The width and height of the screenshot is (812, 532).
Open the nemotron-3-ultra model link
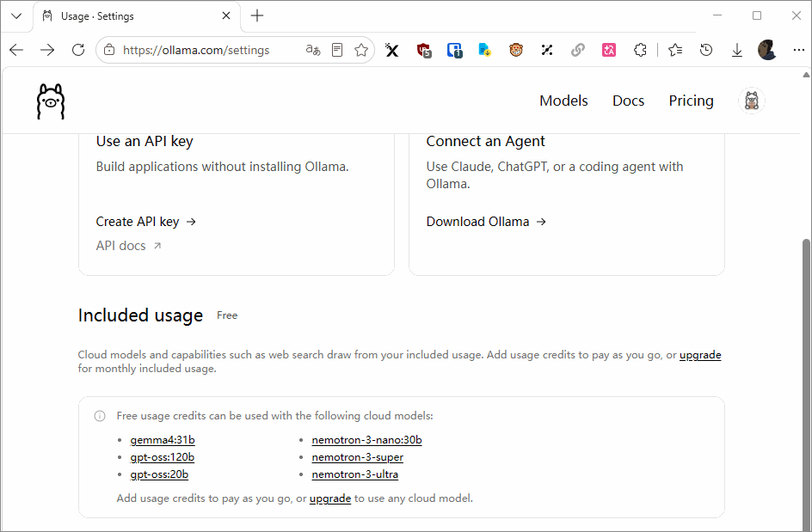point(354,474)
